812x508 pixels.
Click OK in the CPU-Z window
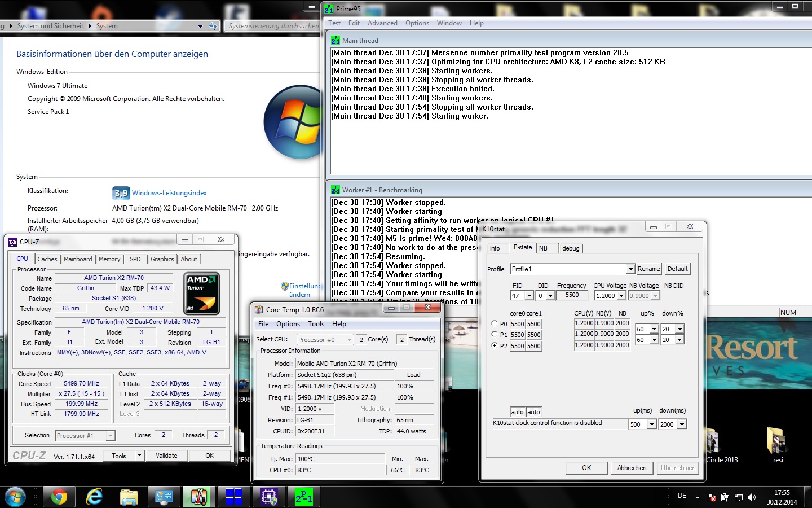click(x=209, y=456)
